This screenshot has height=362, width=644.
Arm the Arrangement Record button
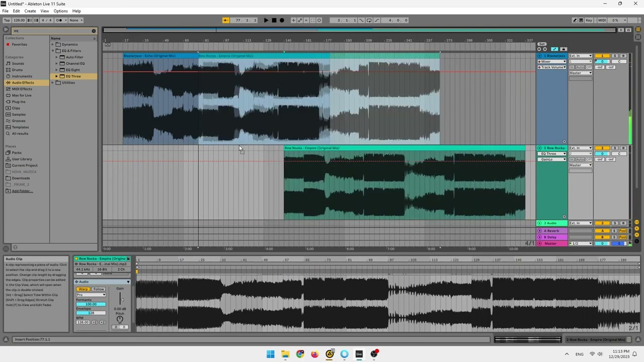pos(282,20)
